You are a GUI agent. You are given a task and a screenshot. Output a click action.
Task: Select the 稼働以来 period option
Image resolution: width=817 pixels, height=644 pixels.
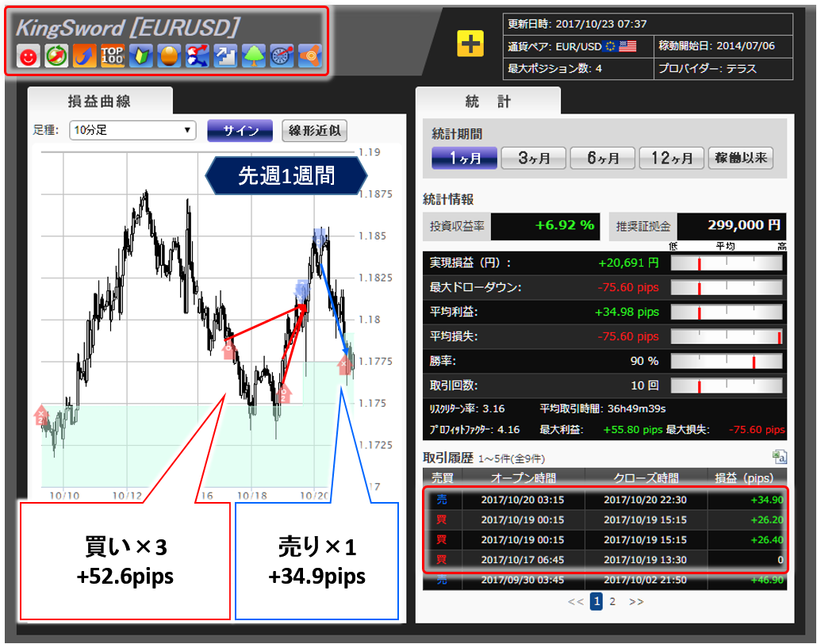click(x=740, y=158)
